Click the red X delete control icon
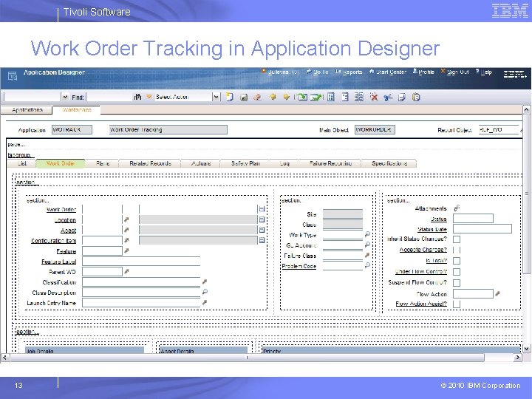Image resolution: width=532 pixels, height=399 pixels. tap(374, 98)
